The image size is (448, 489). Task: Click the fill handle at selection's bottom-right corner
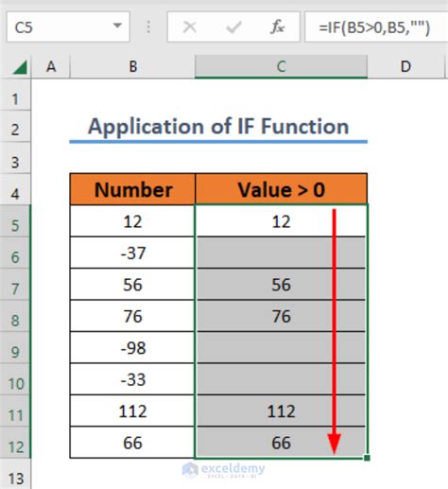click(367, 458)
